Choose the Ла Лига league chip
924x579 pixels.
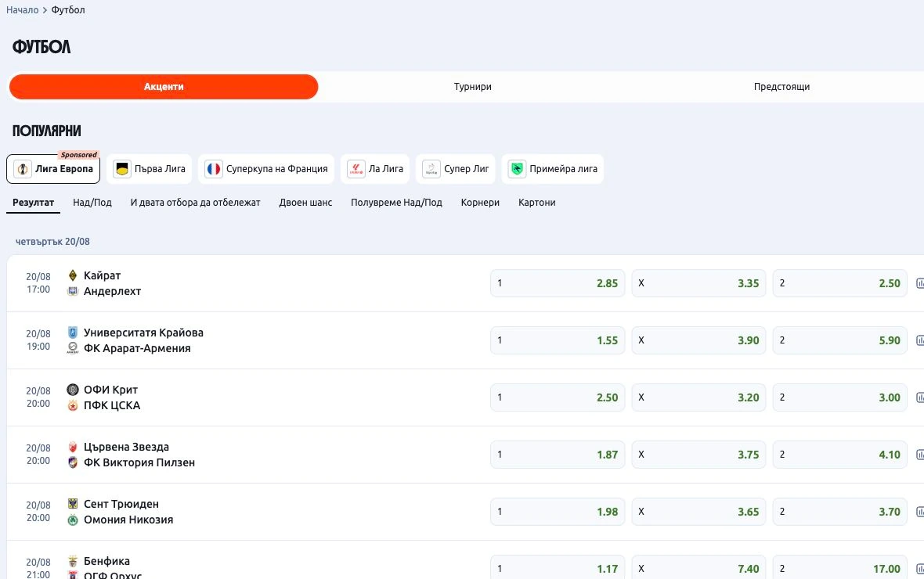[375, 169]
